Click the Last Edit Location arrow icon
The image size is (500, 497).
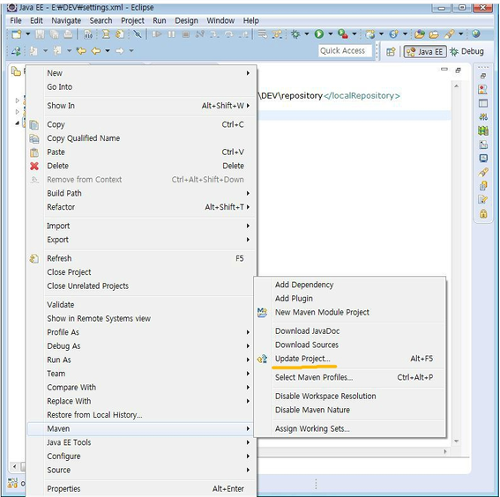point(81,51)
